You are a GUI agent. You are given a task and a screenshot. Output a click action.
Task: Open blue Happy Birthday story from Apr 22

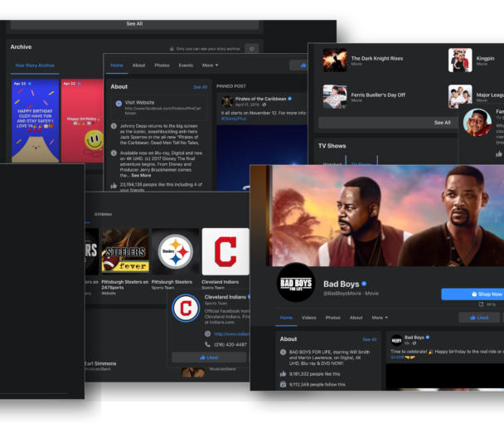pos(36,120)
